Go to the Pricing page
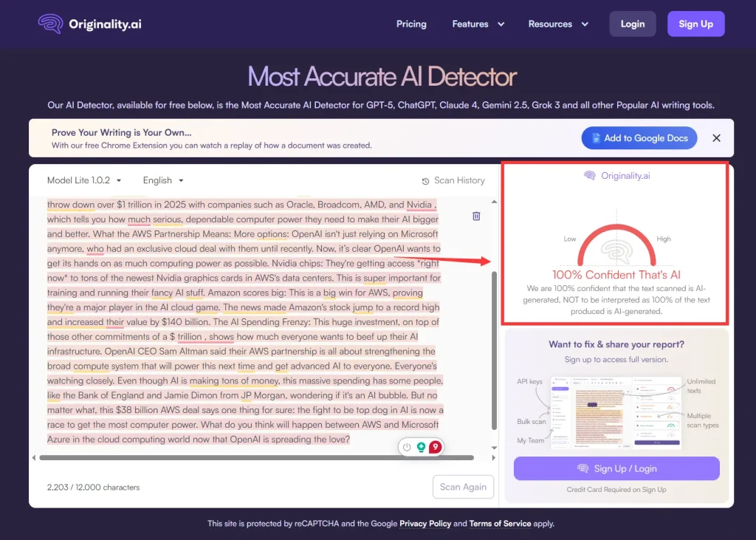Image resolution: width=756 pixels, height=540 pixels. pos(411,24)
